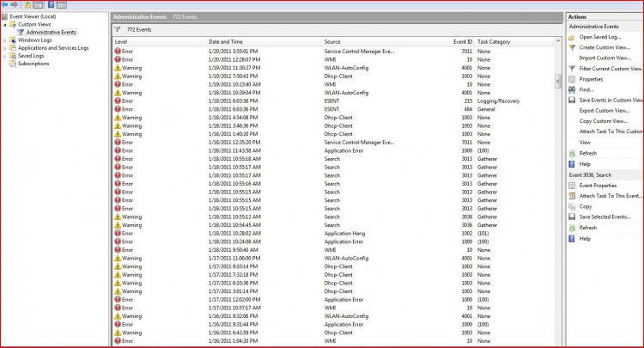
Task: Select Subscriptions in the tree
Action: click(33, 64)
